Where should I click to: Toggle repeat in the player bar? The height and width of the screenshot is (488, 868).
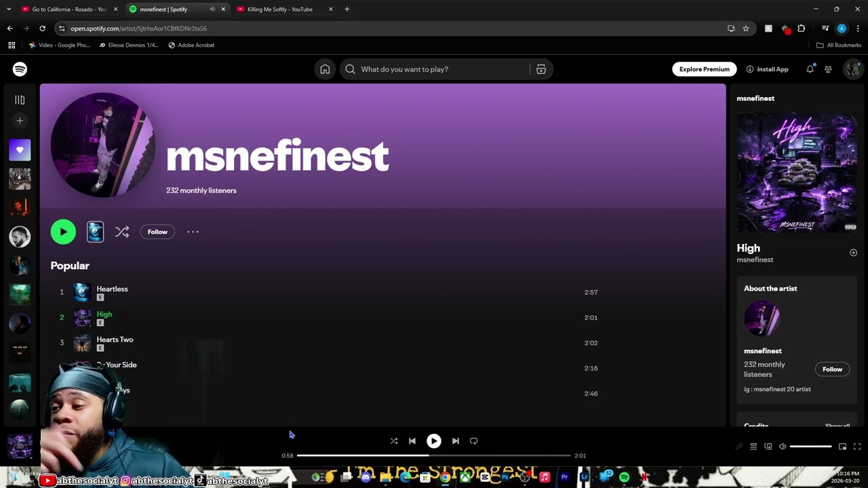tap(473, 441)
